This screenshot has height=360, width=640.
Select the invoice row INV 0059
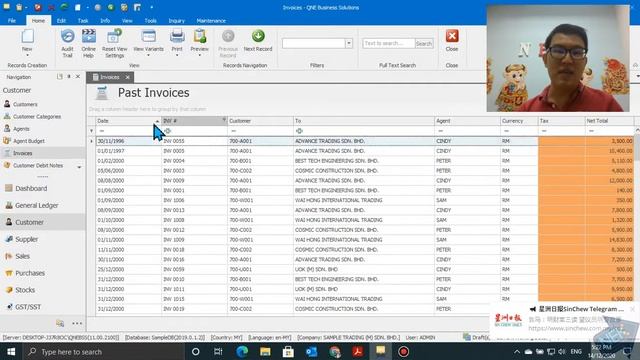pos(365,269)
